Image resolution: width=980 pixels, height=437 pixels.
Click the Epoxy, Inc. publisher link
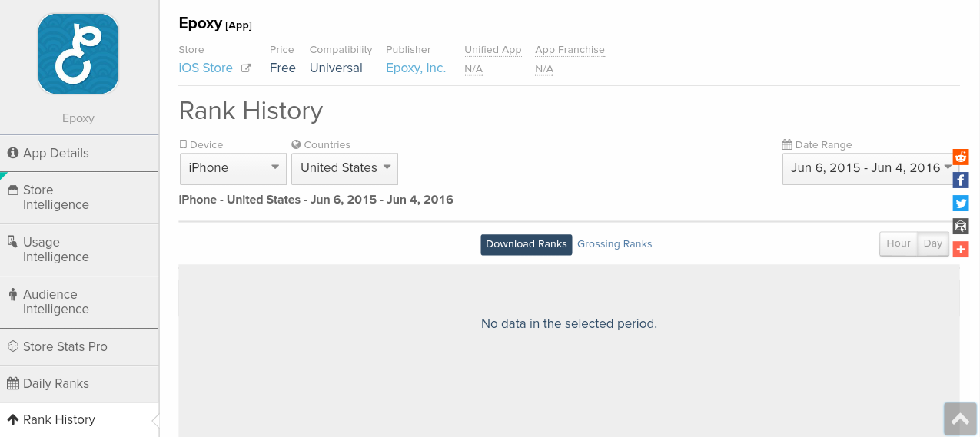click(416, 68)
